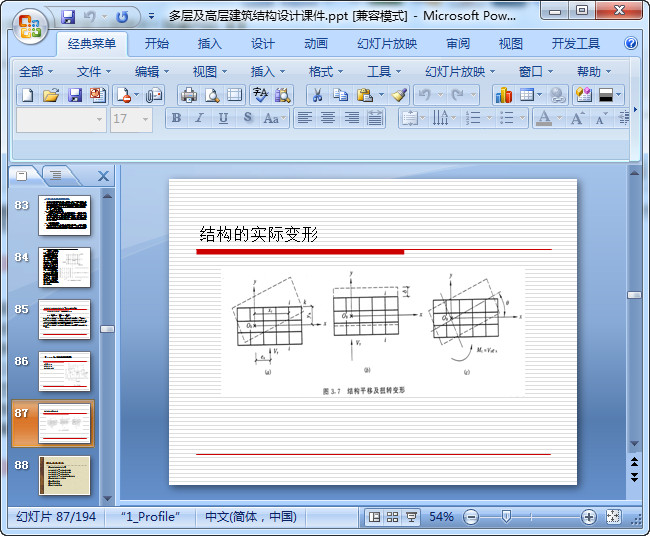Open the 审阅 ribbon tab
This screenshot has width=650, height=536.
(x=458, y=44)
